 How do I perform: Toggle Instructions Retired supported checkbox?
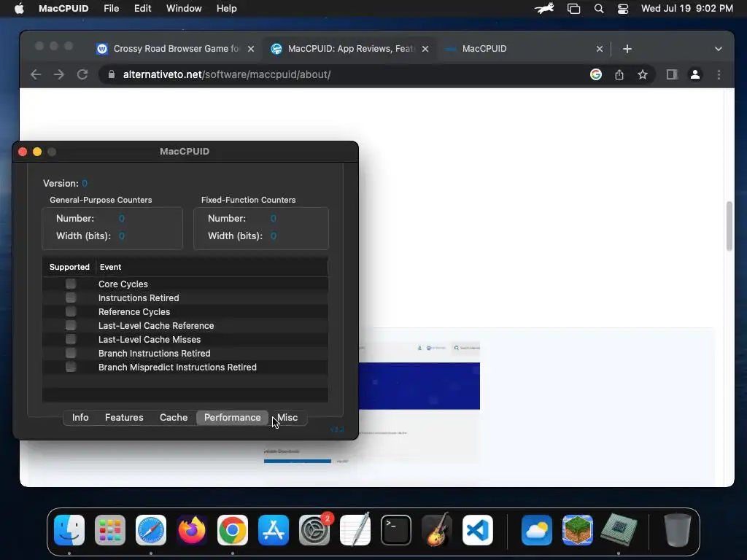click(x=71, y=297)
